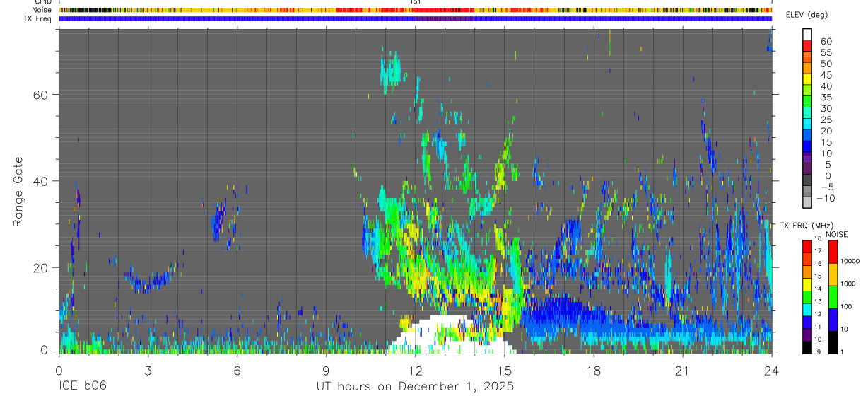Click the −10 label on elevation scale
Viewport: 868px width, 401px height.
(x=827, y=199)
